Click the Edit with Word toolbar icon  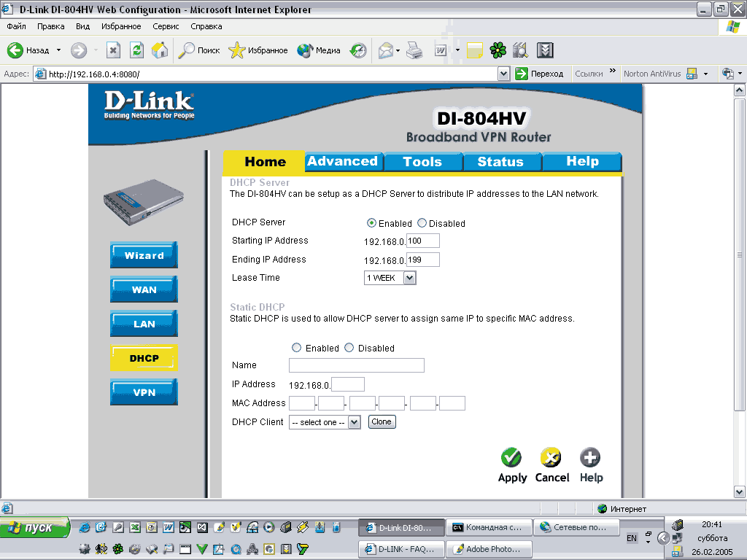pyautogui.click(x=441, y=50)
